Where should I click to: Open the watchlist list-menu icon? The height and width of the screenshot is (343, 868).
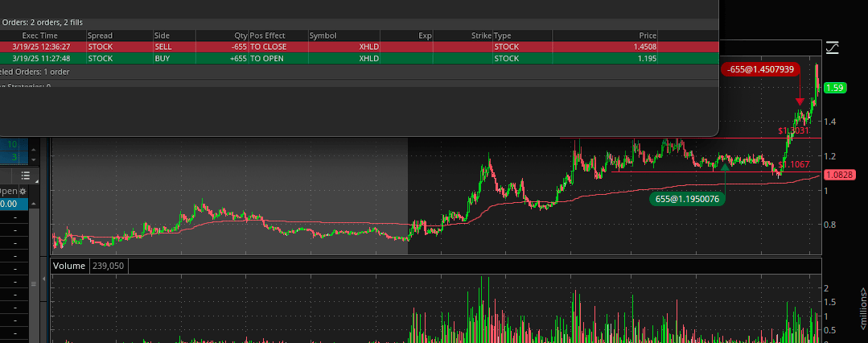click(x=26, y=176)
